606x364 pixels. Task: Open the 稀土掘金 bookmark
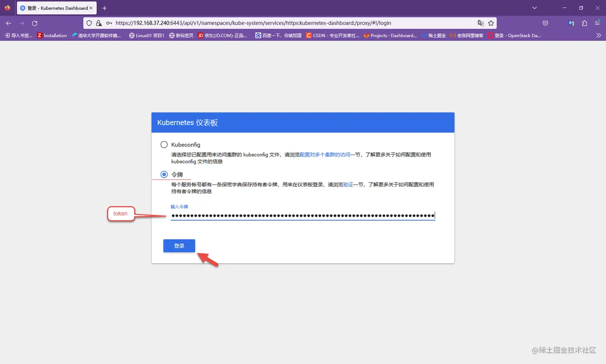pos(434,35)
